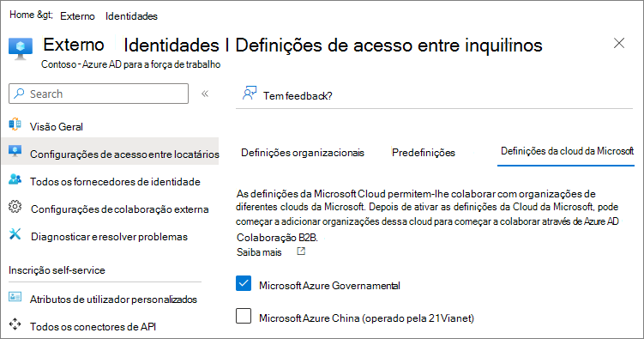Viewport: 644px width, 339px height.
Task: Click the cross-tenant access settings monitor icon
Action: (15, 151)
